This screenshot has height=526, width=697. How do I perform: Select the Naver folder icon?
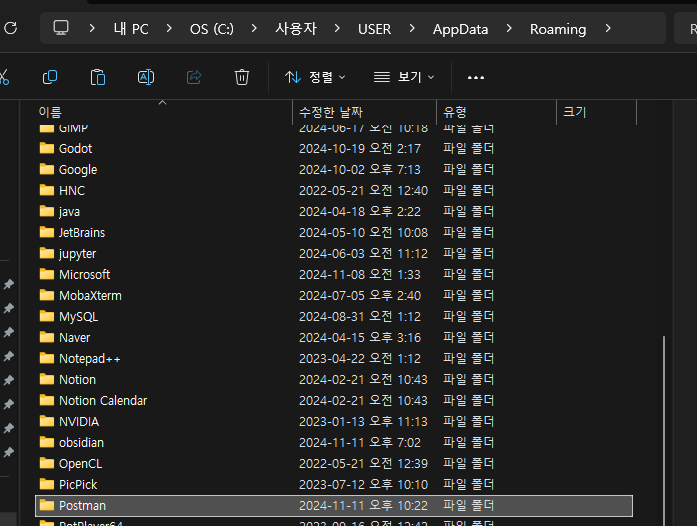pyautogui.click(x=47, y=337)
